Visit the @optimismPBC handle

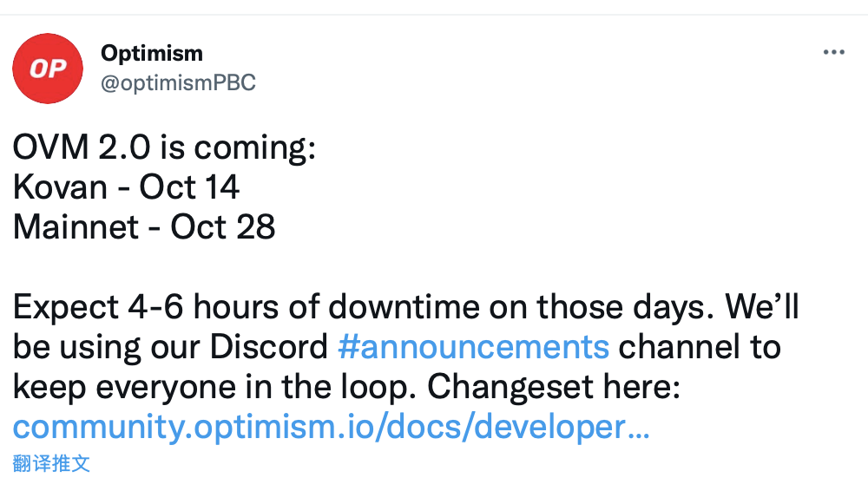pyautogui.click(x=178, y=83)
